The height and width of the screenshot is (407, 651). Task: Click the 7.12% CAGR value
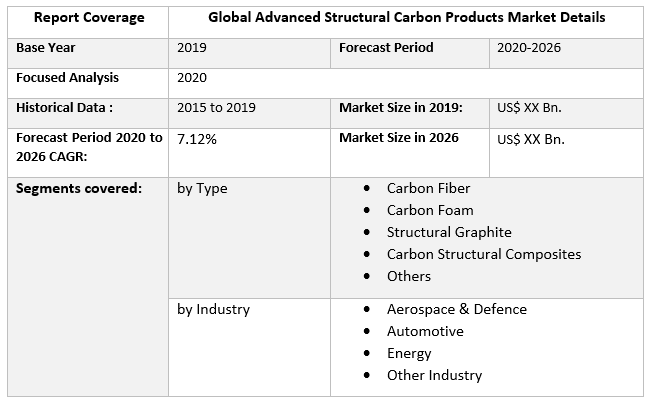(197, 139)
